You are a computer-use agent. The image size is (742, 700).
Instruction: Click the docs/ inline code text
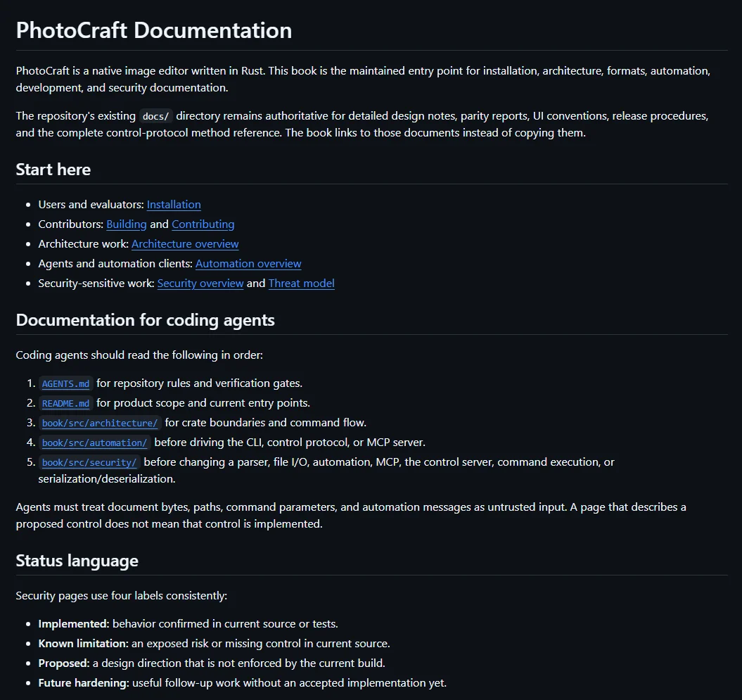(155, 116)
